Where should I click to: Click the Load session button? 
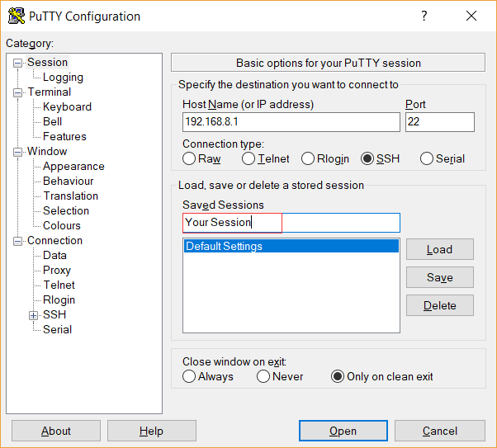(x=439, y=250)
